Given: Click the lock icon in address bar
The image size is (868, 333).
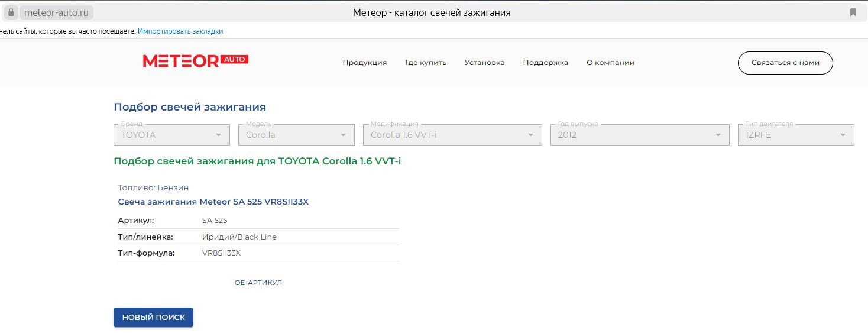Looking at the screenshot, I should (x=10, y=12).
